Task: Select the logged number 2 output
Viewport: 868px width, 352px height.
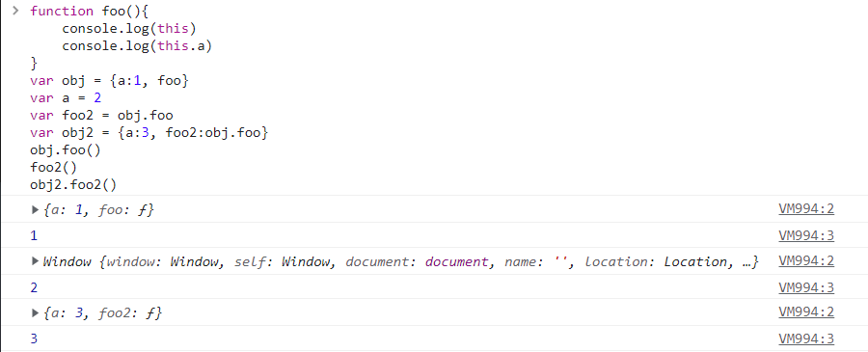Action: coord(34,287)
